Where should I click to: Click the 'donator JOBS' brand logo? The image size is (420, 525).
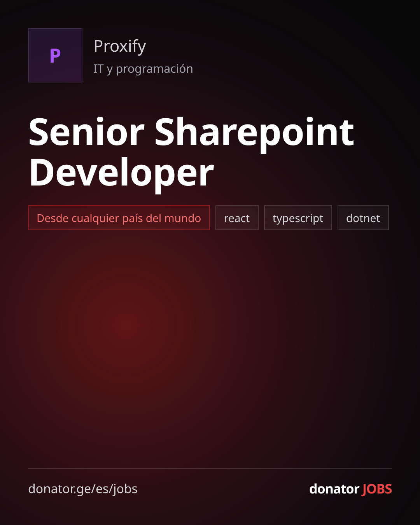tap(350, 489)
